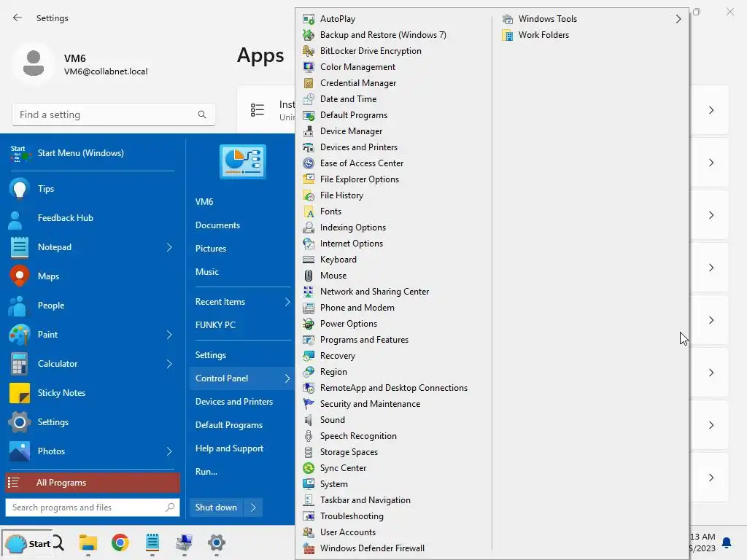Image resolution: width=747 pixels, height=560 pixels.
Task: Click the user picture thumbnail in start menu
Action: tap(242, 162)
